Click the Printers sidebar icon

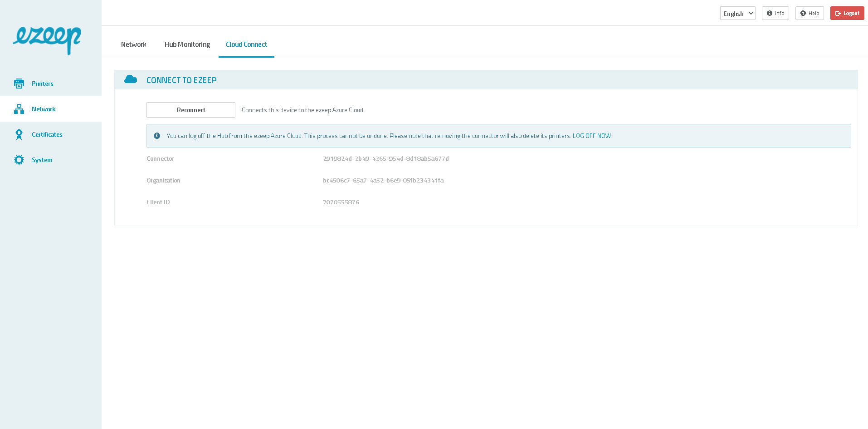pos(19,84)
